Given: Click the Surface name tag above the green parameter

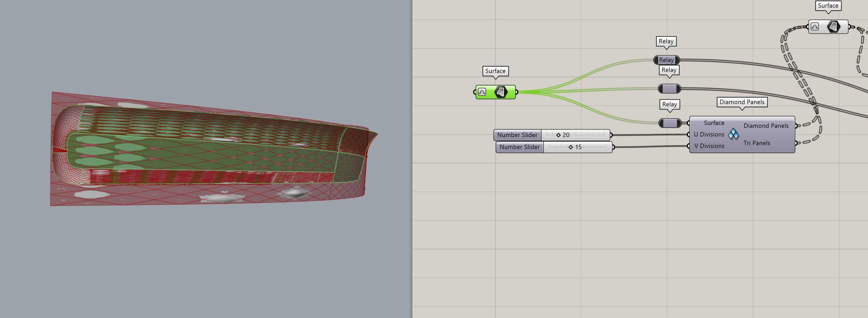Looking at the screenshot, I should 495,71.
